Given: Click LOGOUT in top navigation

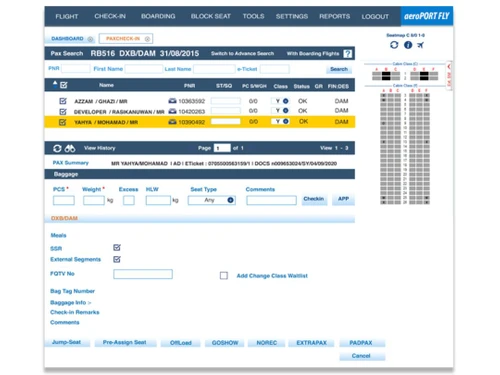Looking at the screenshot, I should pos(375,16).
